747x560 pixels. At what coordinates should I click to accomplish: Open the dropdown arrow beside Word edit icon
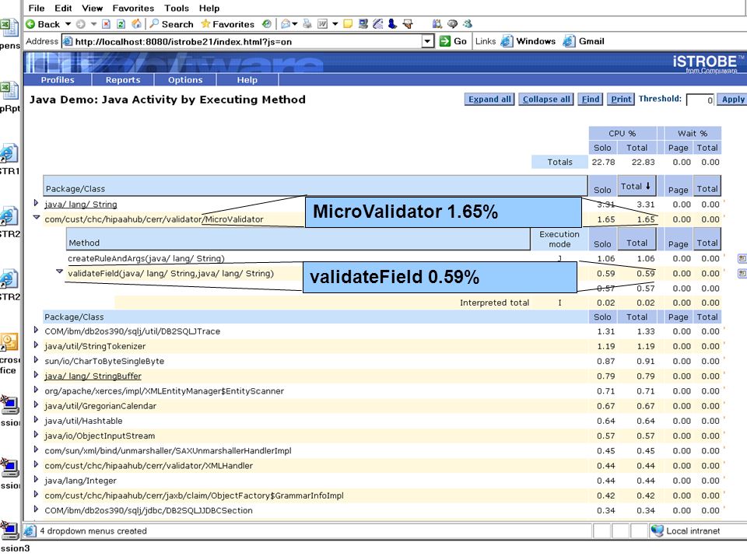pyautogui.click(x=335, y=24)
